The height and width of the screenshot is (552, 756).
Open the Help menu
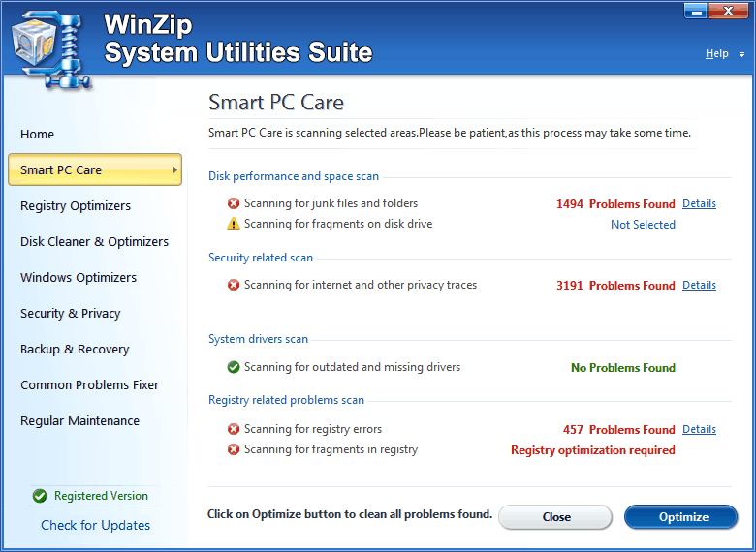[x=717, y=53]
